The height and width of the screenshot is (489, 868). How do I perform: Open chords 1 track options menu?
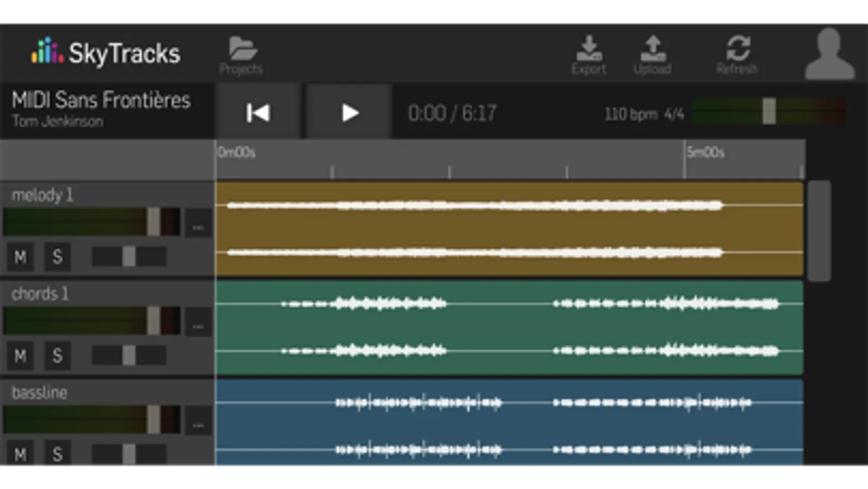pos(198,323)
